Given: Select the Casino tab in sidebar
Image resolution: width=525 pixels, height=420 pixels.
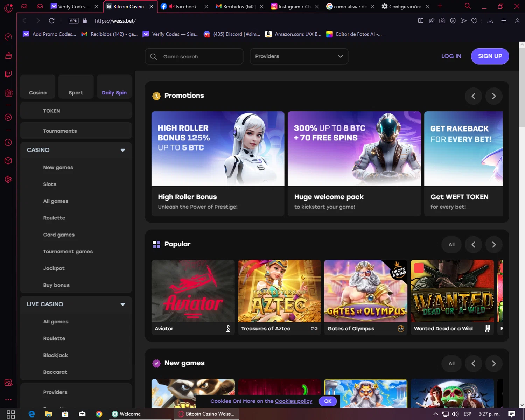Looking at the screenshot, I should [38, 86].
